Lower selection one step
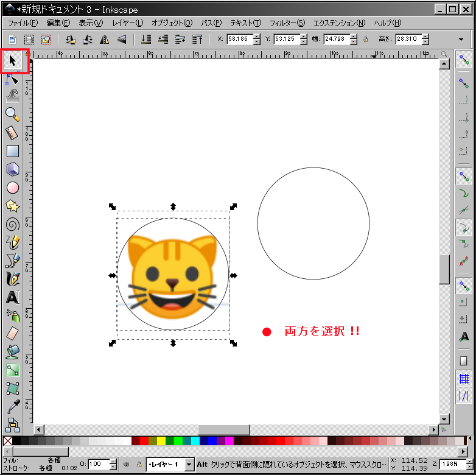The width and height of the screenshot is (476, 475). [163, 40]
